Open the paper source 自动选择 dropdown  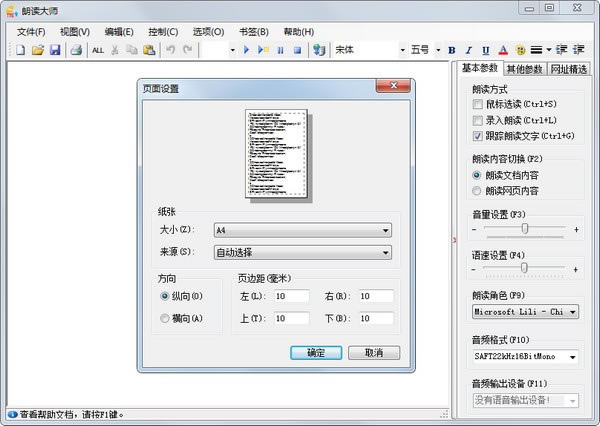[x=303, y=253]
